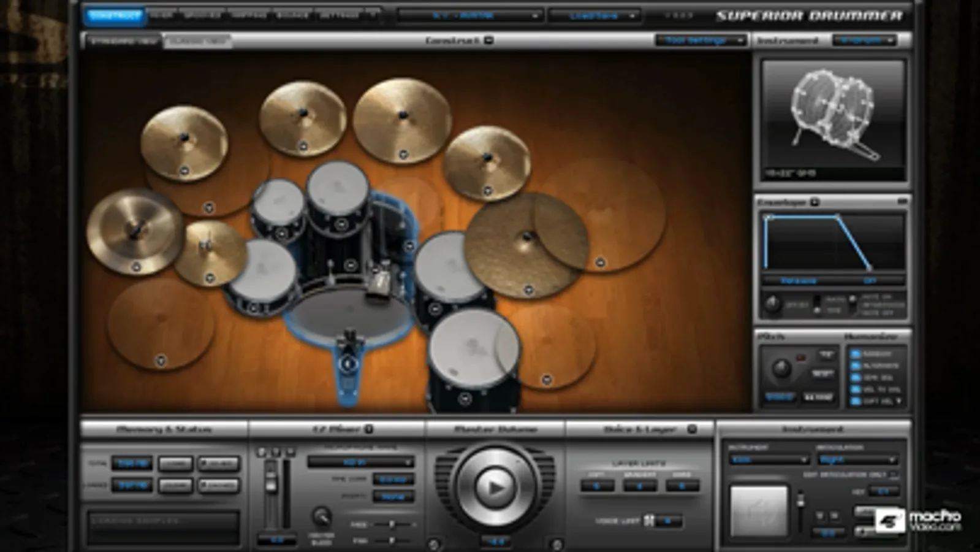Open the X-drum instrument dropdown

[865, 40]
